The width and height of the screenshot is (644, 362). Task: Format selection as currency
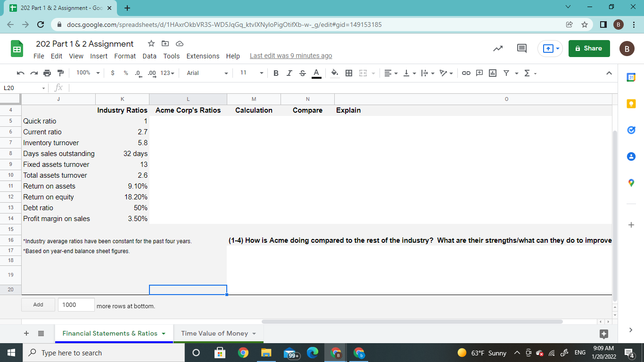(113, 73)
